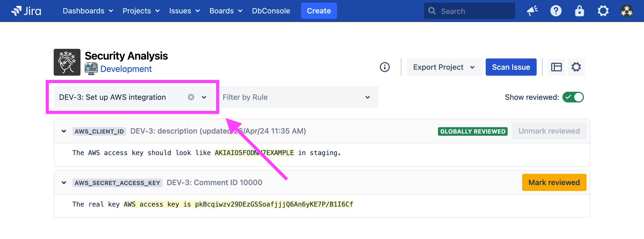Click the Jira logo home icon

(26, 11)
